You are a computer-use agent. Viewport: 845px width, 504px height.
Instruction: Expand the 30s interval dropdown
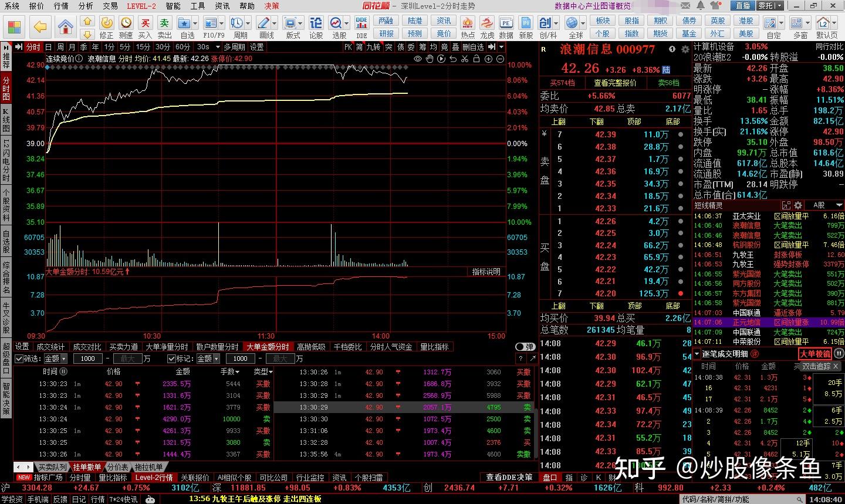(x=218, y=47)
